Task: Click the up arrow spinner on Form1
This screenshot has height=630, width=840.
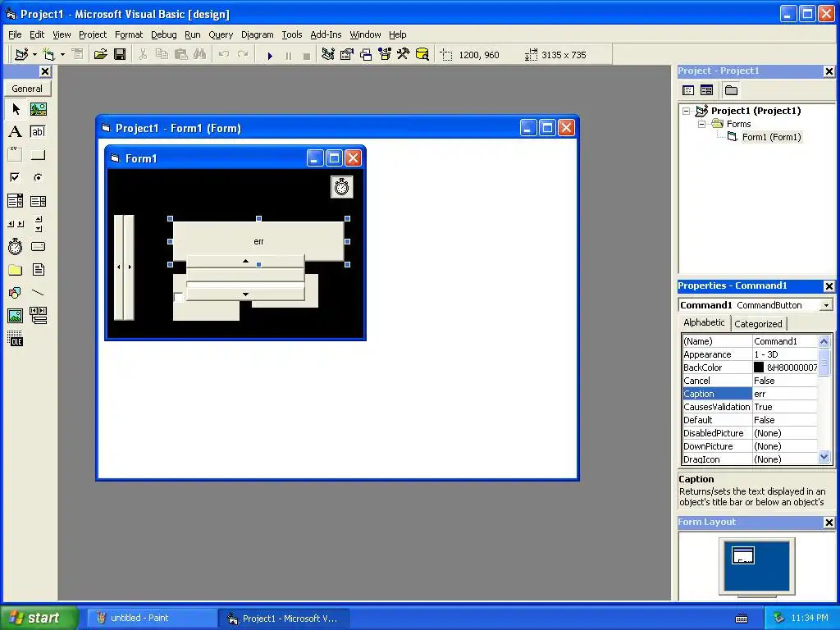Action: (245, 262)
